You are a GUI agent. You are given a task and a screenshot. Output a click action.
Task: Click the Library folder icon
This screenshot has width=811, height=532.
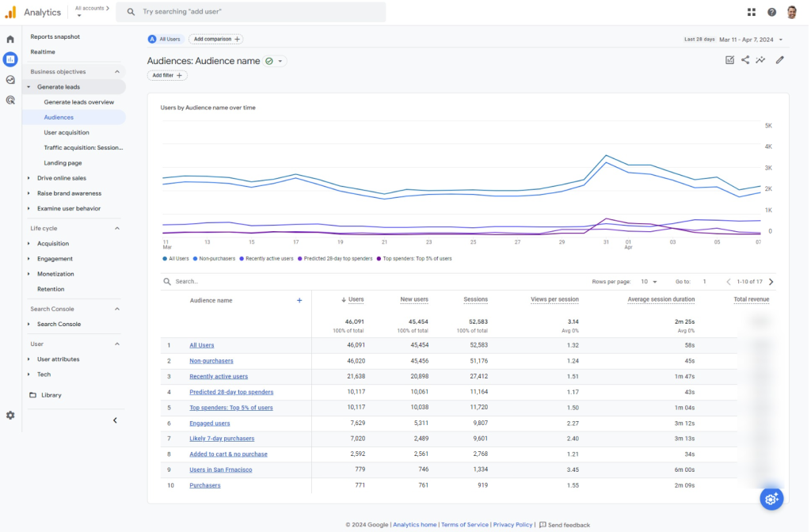[33, 395]
